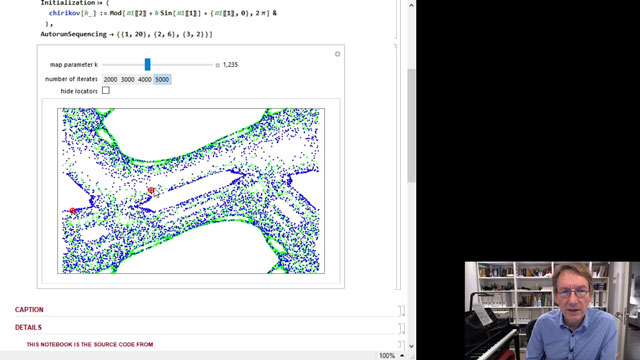Enable the hide locators checkbox
640x360 pixels.
click(106, 91)
